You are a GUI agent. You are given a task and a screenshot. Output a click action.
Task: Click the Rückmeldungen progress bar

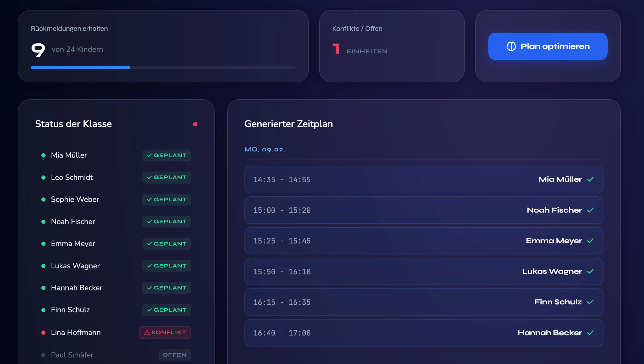point(163,68)
